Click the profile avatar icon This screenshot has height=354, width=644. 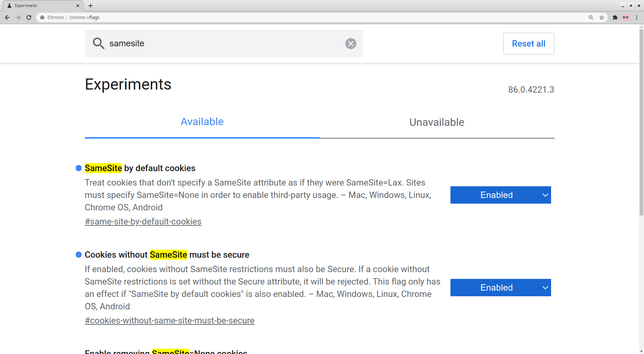pyautogui.click(x=626, y=17)
